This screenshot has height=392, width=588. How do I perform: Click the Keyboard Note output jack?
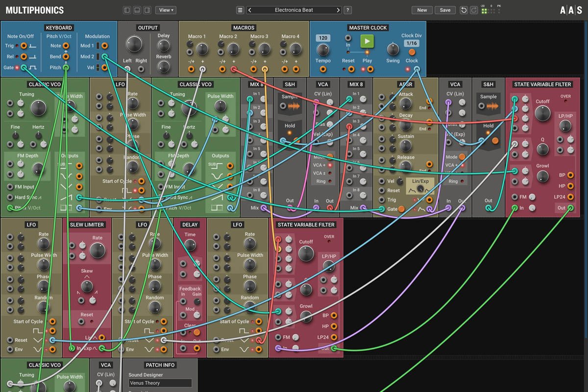pos(65,46)
